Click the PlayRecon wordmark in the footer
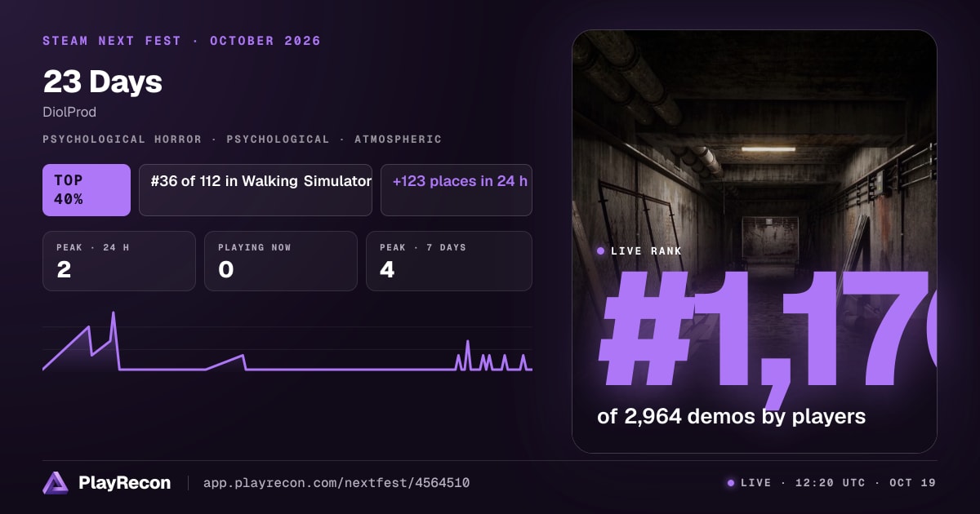The image size is (980, 514). (x=125, y=483)
